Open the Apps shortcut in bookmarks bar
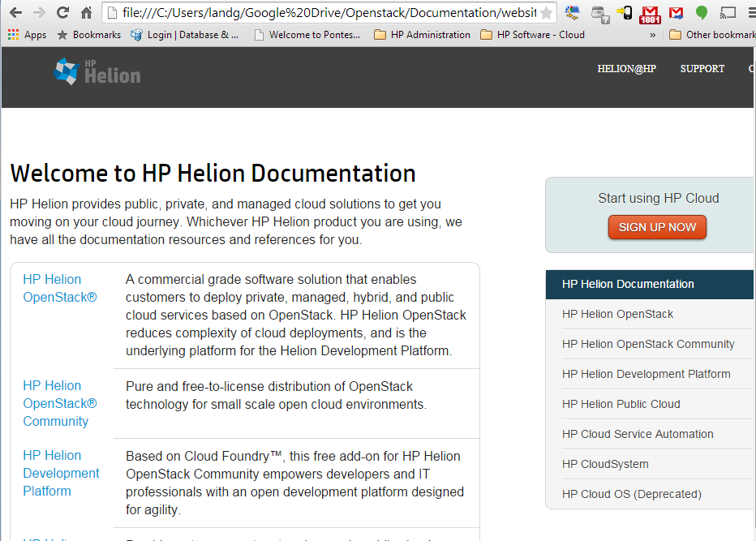The image size is (756, 541). coord(27,35)
